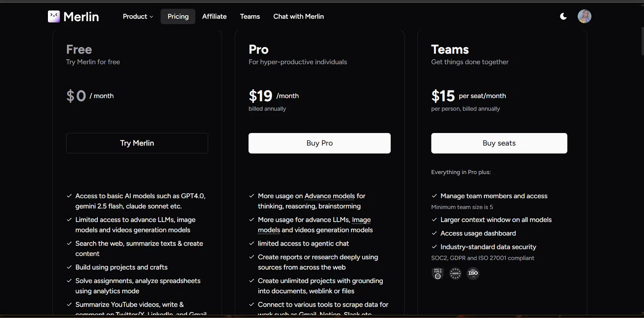Open the Pricing tab
Viewport: 644px width, 318px height.
click(178, 16)
